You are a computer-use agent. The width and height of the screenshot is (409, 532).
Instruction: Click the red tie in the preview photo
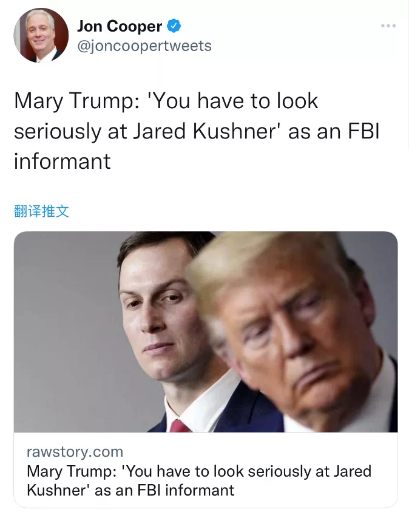pyautogui.click(x=179, y=426)
